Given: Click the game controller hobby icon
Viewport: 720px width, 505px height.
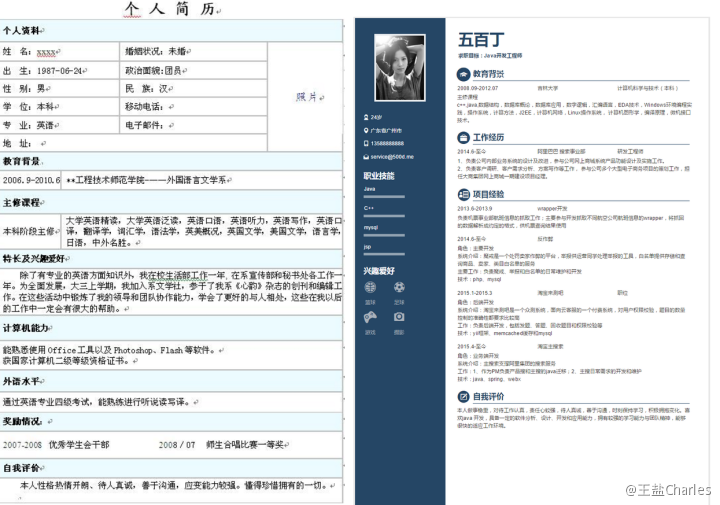Looking at the screenshot, I should (370, 317).
